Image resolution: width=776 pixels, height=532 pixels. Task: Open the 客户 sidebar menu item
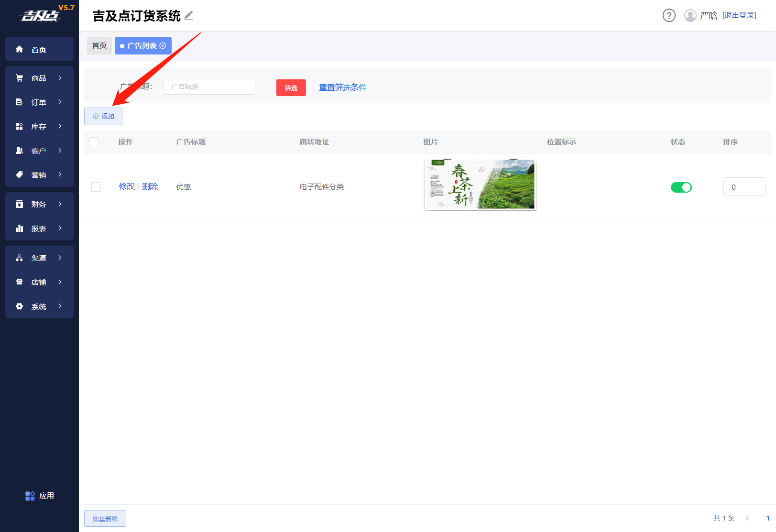click(x=39, y=151)
